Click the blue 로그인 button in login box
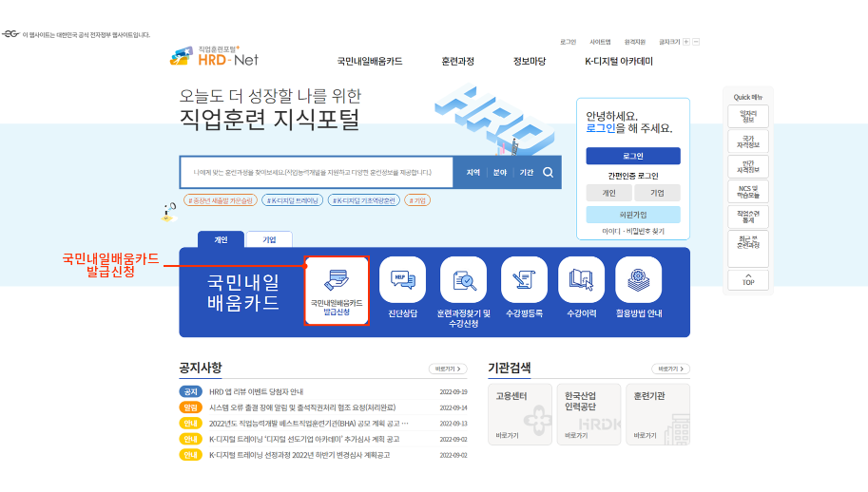 point(633,156)
